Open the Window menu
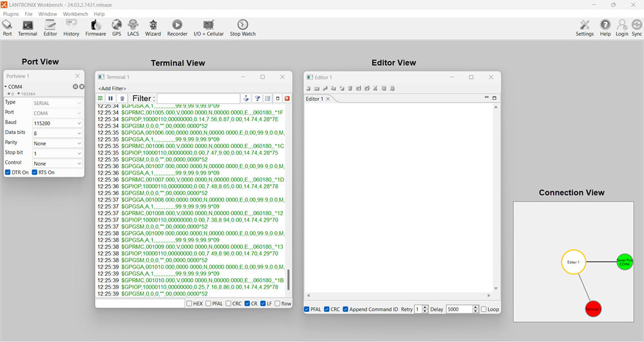 point(48,14)
